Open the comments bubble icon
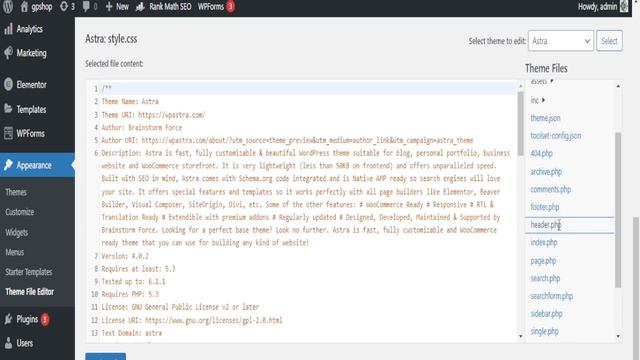Screen dimensions: 640x360 coord(86,7)
